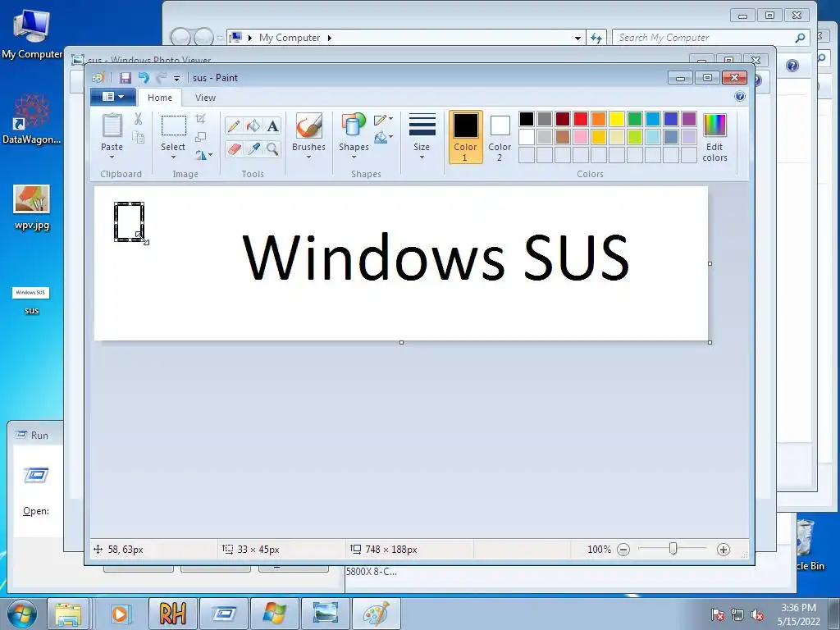Select the Fill with color bucket tool
Screen dimensions: 840x630
tap(253, 126)
